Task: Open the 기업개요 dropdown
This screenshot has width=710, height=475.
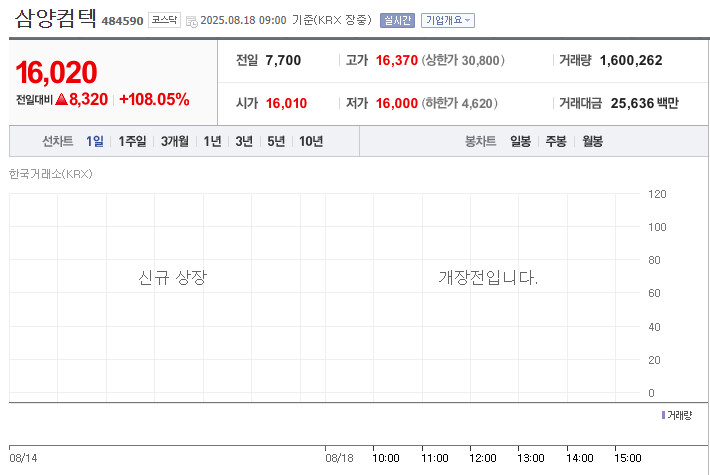Action: click(447, 20)
